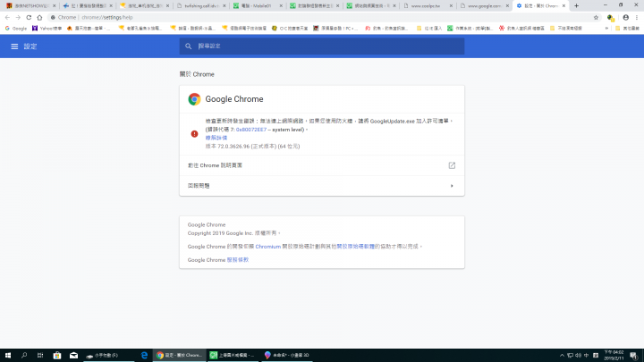
Task: Click the Google Chrome logo icon
Action: (194, 99)
